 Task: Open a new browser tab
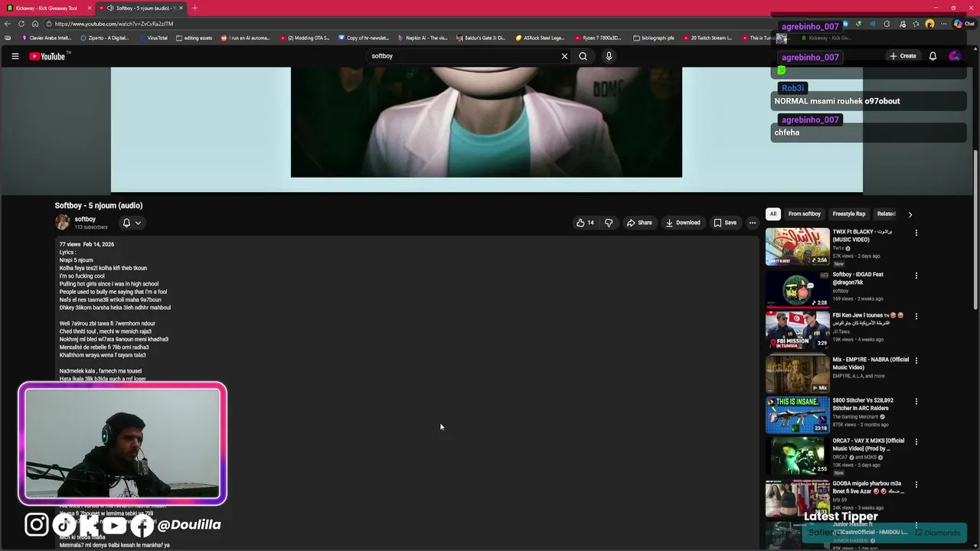click(x=194, y=8)
